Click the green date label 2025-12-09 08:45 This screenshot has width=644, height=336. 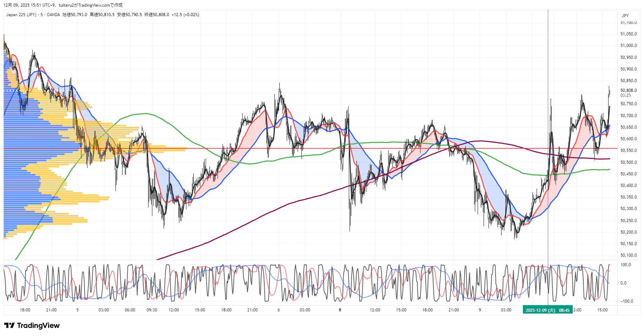tap(547, 310)
